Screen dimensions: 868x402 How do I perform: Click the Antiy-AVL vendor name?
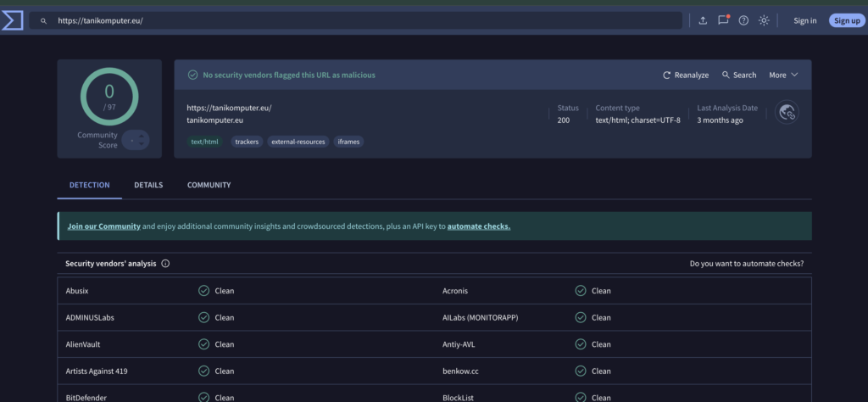click(x=459, y=344)
